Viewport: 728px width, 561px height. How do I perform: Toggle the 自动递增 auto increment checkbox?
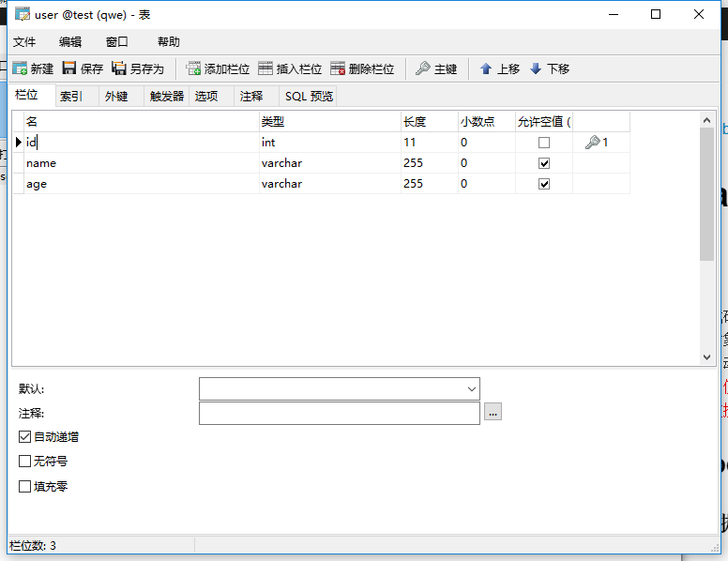pos(25,437)
